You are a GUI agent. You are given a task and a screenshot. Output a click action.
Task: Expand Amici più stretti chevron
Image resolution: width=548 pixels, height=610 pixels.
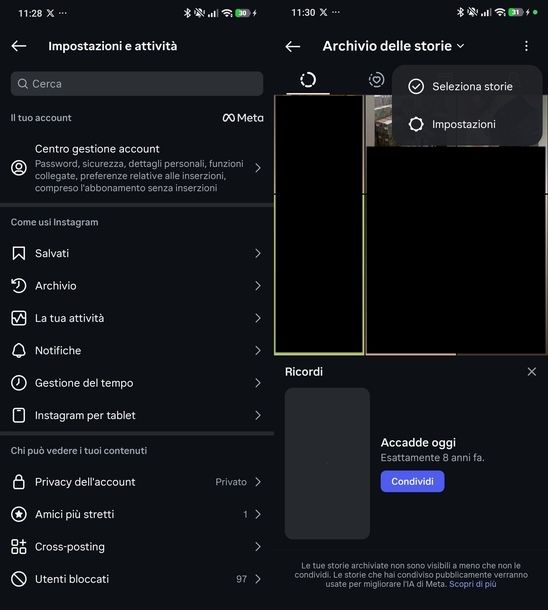[x=258, y=514]
